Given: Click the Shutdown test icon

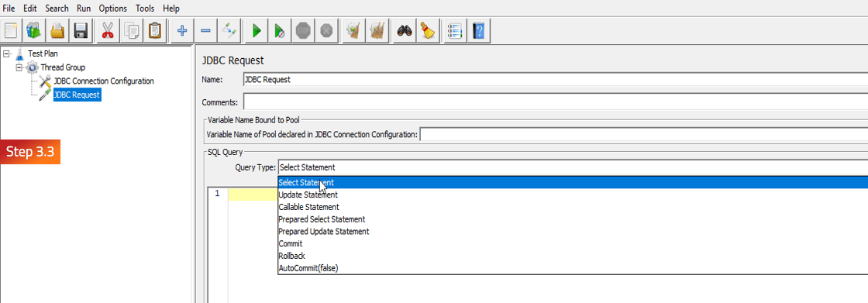Looking at the screenshot, I should click(326, 30).
